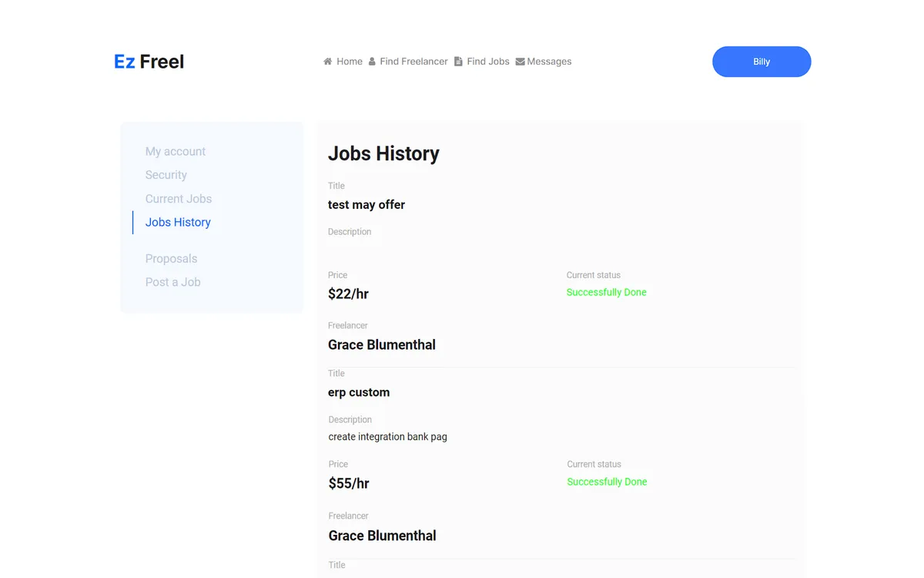Screen dimensions: 924x578
Task: Click the Find Freelancer person icon
Action: coord(372,62)
